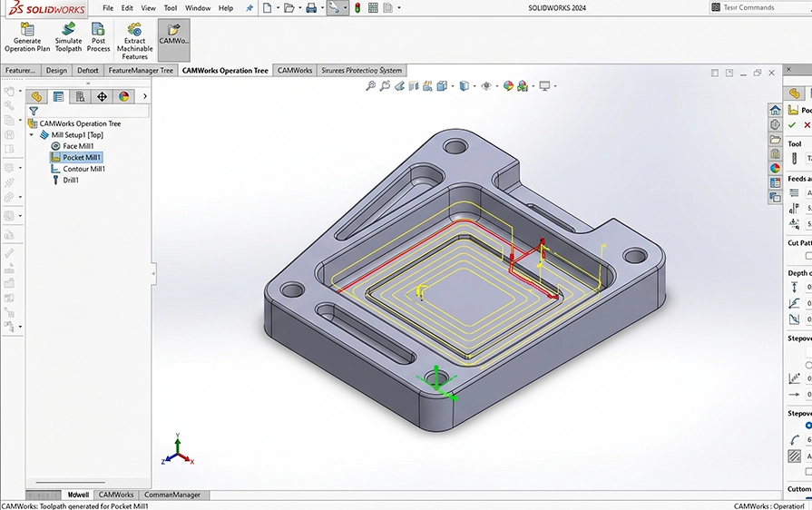Switch to CAMWorks bottom tab
Screen dimensions: 812x510
pos(116,495)
